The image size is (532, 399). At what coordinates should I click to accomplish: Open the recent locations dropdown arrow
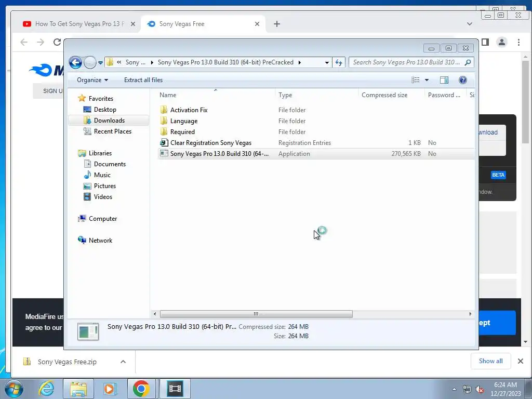[x=100, y=63]
